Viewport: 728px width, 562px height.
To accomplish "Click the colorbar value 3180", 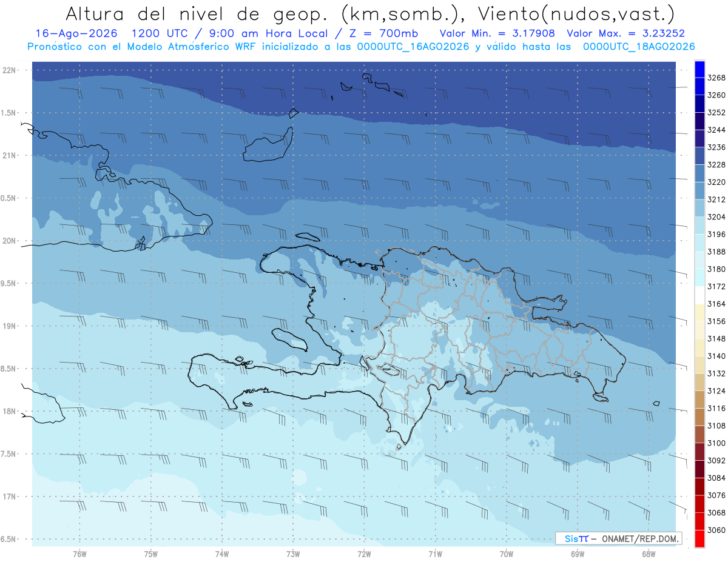I will click(x=716, y=269).
